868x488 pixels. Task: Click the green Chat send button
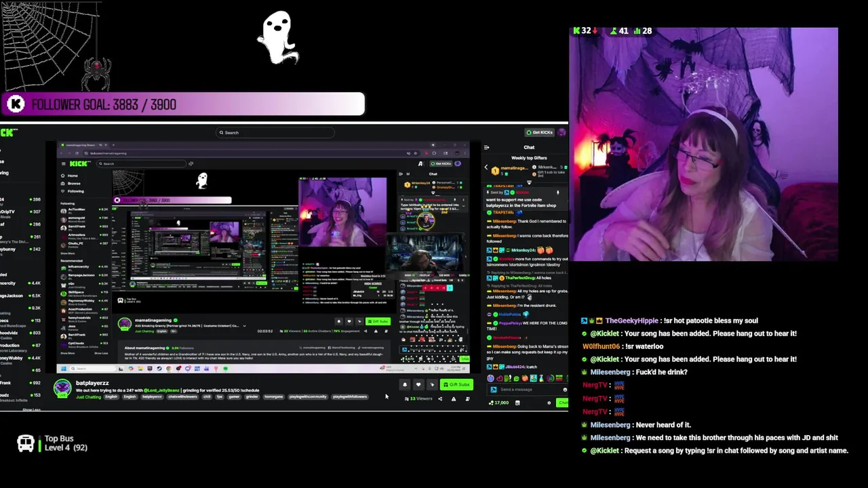[563, 403]
